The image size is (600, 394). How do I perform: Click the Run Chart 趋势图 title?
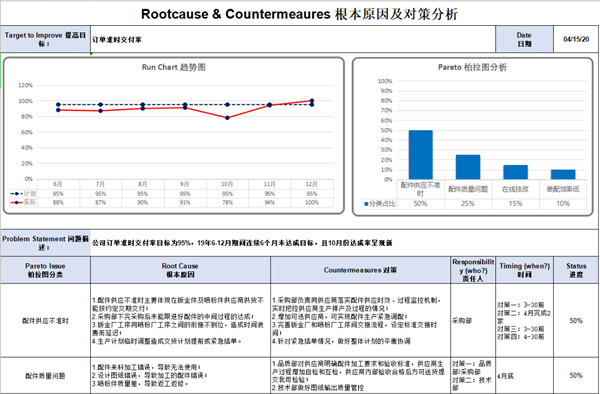coord(174,67)
